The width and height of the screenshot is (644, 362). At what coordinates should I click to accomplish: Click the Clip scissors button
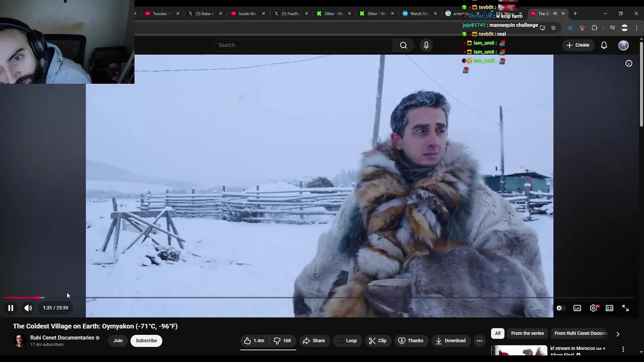(x=377, y=341)
